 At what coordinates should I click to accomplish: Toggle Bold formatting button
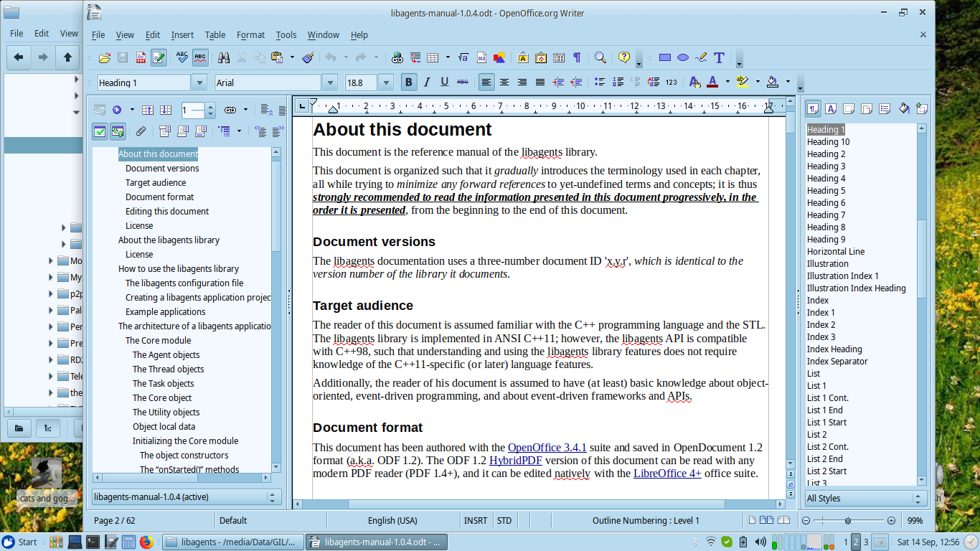point(409,83)
